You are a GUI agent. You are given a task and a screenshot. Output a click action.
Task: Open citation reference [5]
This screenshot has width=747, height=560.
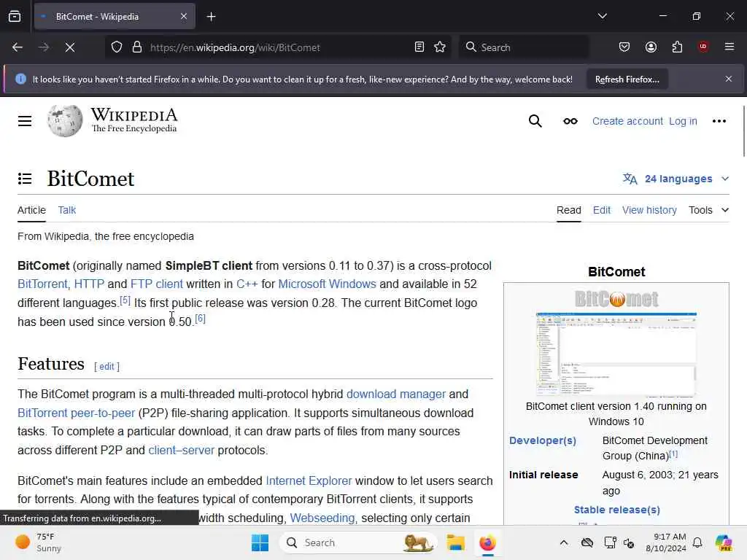(125, 300)
